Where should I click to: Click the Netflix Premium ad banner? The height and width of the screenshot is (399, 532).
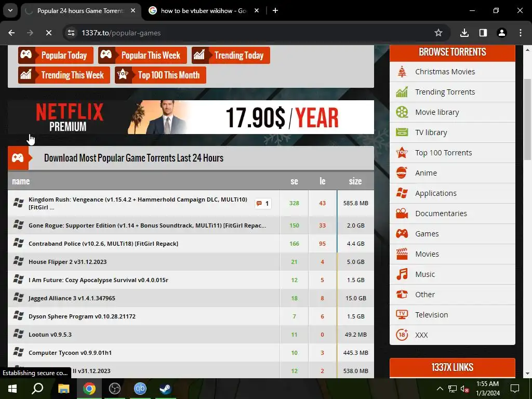(191, 117)
